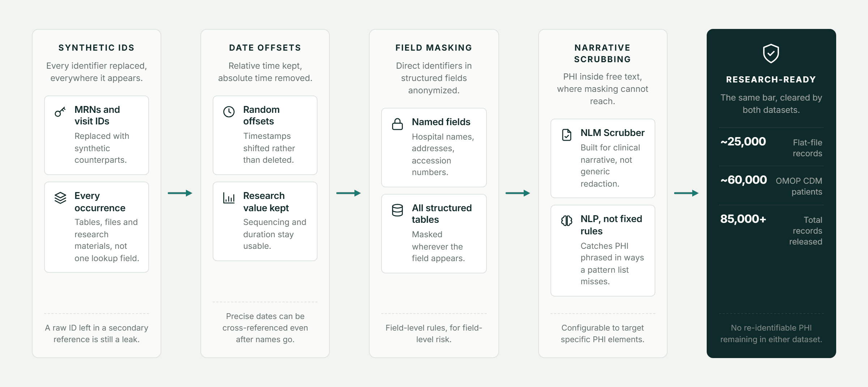Click the shield checkmark icon above Research-Ready
The height and width of the screenshot is (387, 868).
[x=771, y=54]
